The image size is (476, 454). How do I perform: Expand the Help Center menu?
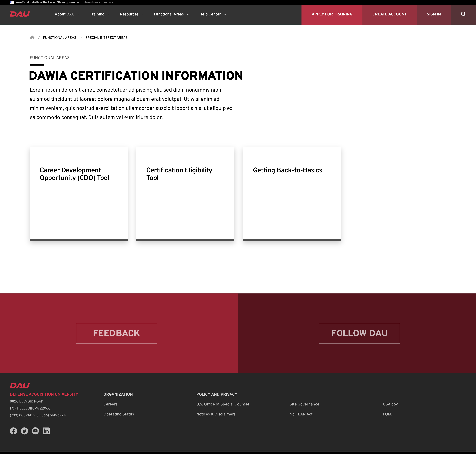pyautogui.click(x=213, y=14)
